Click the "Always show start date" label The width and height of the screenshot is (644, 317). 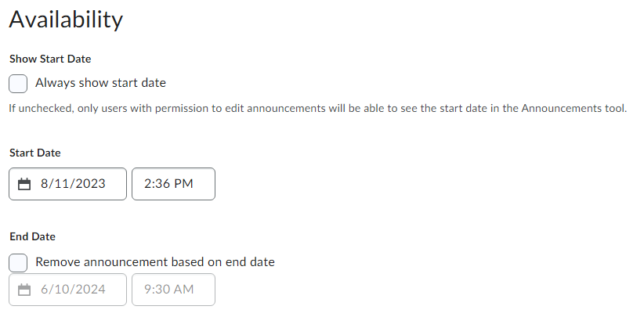(x=100, y=83)
